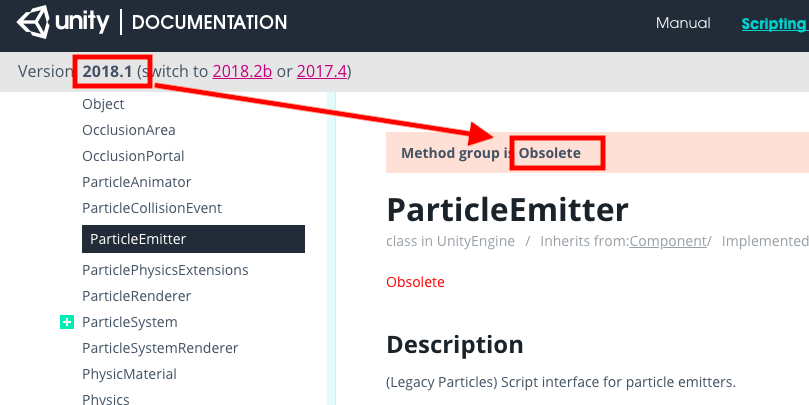Open OcclusionArea in the sidebar

(x=128, y=130)
